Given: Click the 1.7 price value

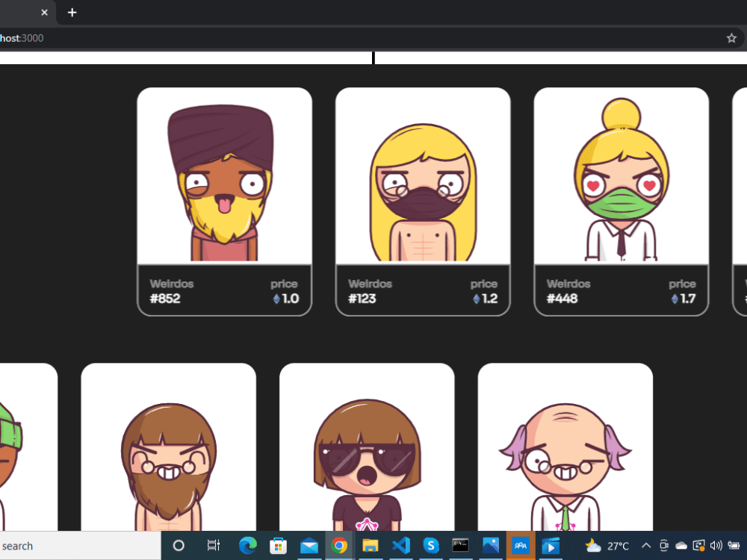Looking at the screenshot, I should pyautogui.click(x=687, y=299).
